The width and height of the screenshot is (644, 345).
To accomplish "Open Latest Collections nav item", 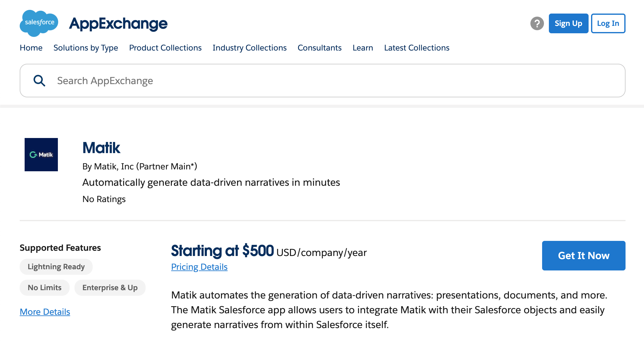I will click(x=417, y=48).
